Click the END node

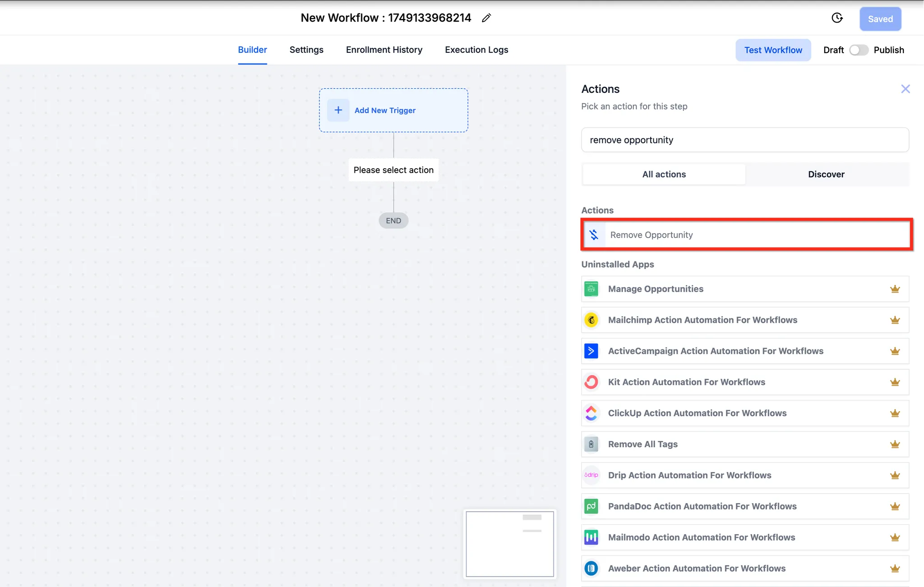393,220
